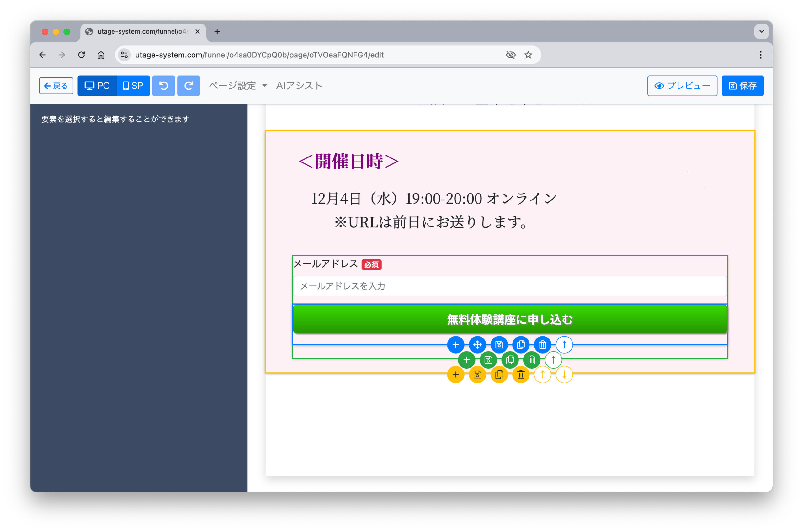The image size is (803, 532).
Task: Click the green duplicate row icon
Action: (510, 360)
